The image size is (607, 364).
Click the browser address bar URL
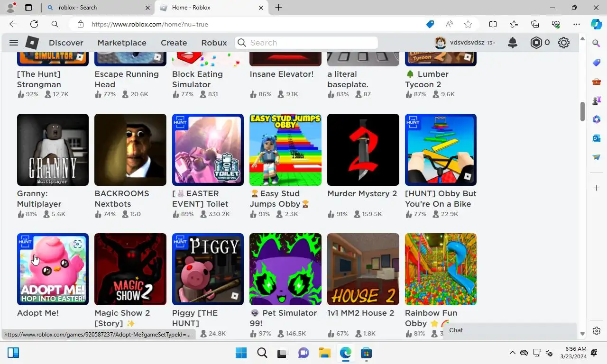pos(150,24)
